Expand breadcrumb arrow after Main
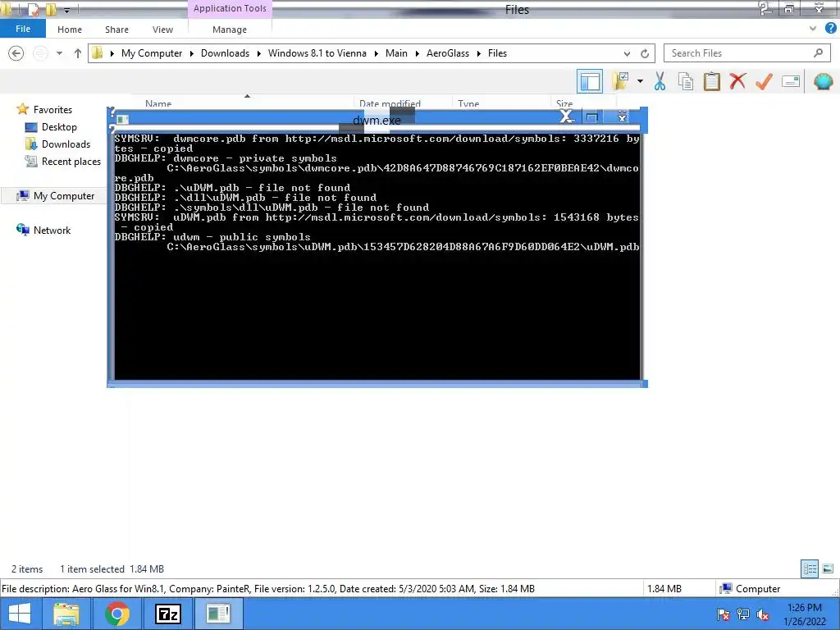This screenshot has height=630, width=840. 417,53
